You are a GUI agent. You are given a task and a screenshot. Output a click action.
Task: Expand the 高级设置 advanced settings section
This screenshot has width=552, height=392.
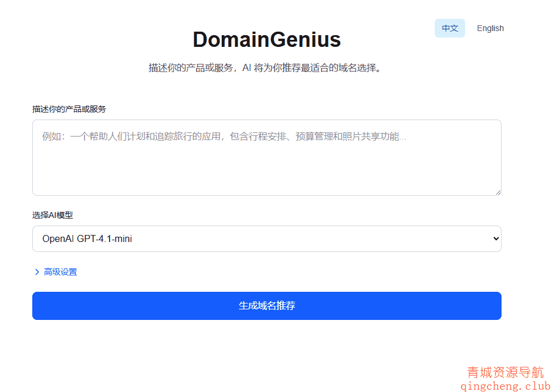[x=59, y=271]
